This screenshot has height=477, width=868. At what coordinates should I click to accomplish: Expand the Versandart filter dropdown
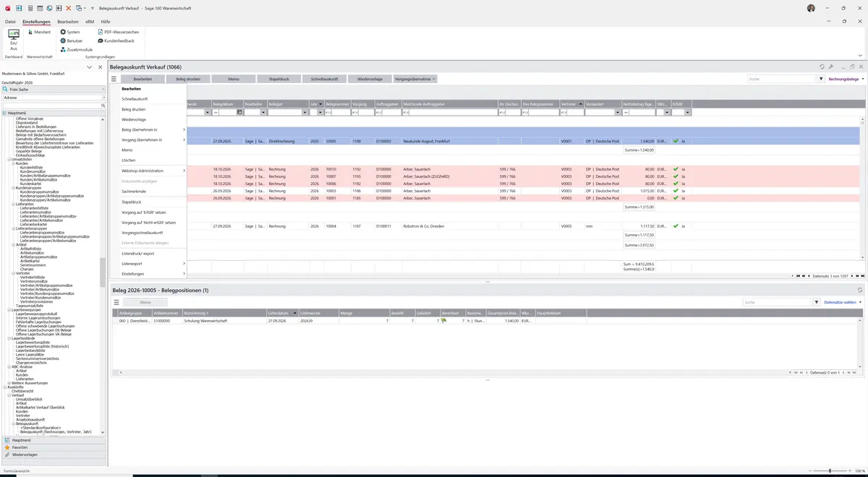click(617, 113)
